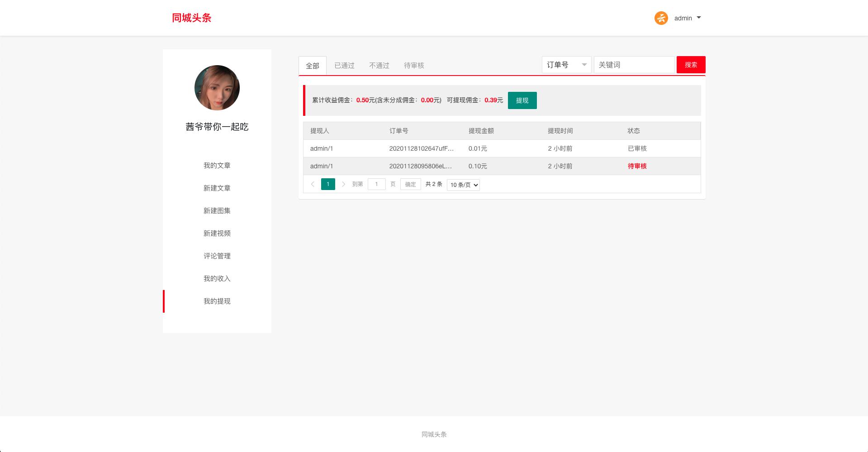Select the 全部 tab
This screenshot has height=452, width=868.
tap(313, 66)
